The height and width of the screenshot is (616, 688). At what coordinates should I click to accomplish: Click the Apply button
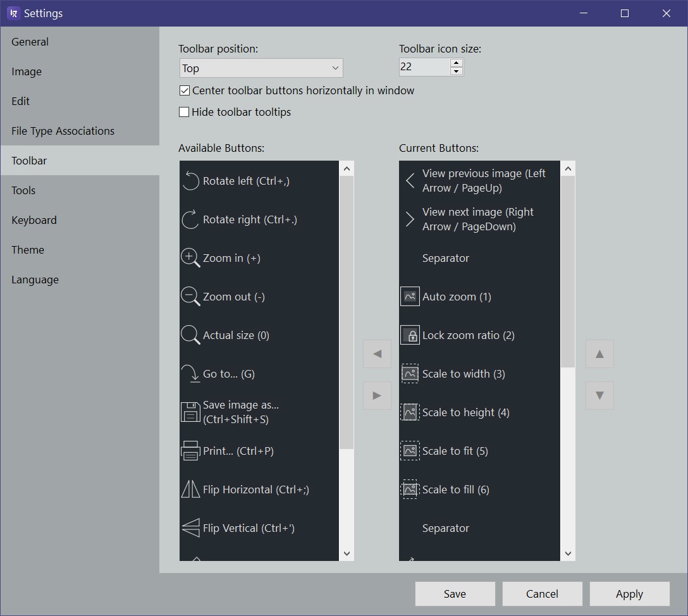(629, 594)
